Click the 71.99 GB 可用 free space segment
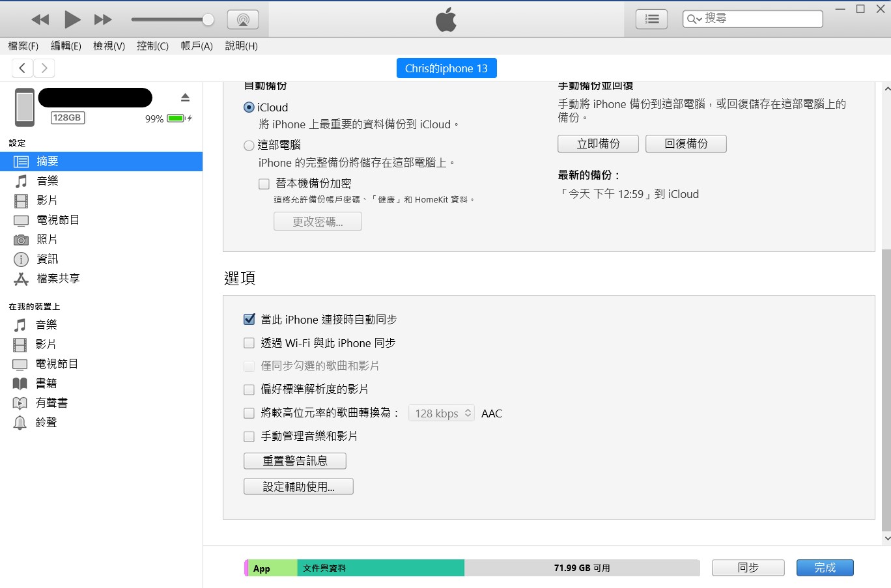The image size is (891, 588). (x=582, y=568)
